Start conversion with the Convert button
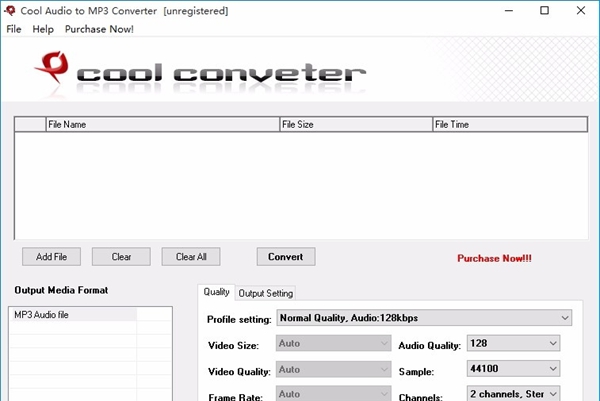The image size is (600, 401). coord(286,257)
